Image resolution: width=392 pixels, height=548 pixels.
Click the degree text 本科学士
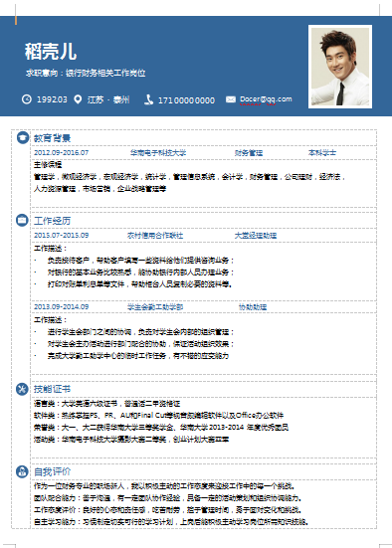[x=322, y=153]
